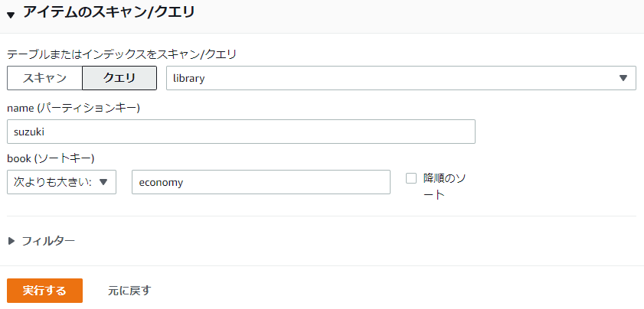
Task: Click the 元に戻す link
Action: tap(129, 291)
